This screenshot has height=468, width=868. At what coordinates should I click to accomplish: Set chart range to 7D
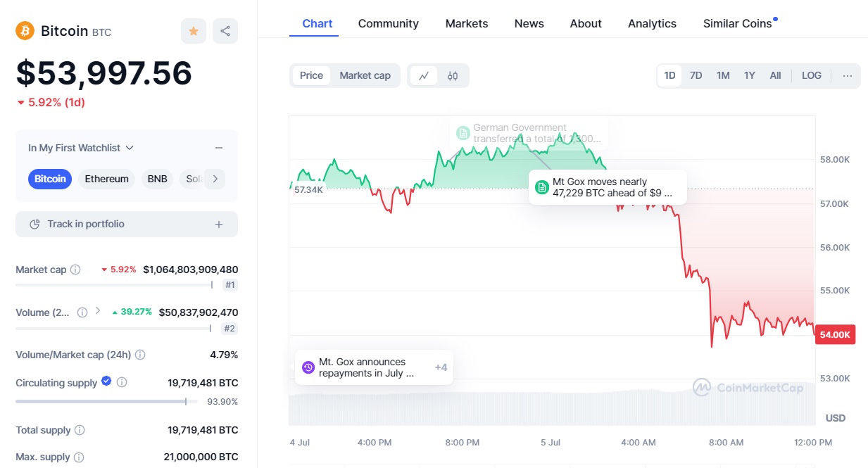click(x=696, y=76)
